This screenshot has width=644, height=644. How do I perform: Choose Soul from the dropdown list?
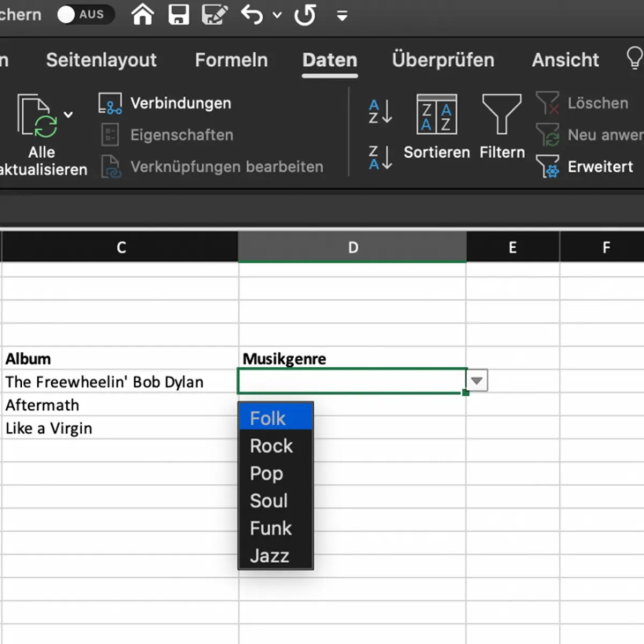[x=276, y=500]
